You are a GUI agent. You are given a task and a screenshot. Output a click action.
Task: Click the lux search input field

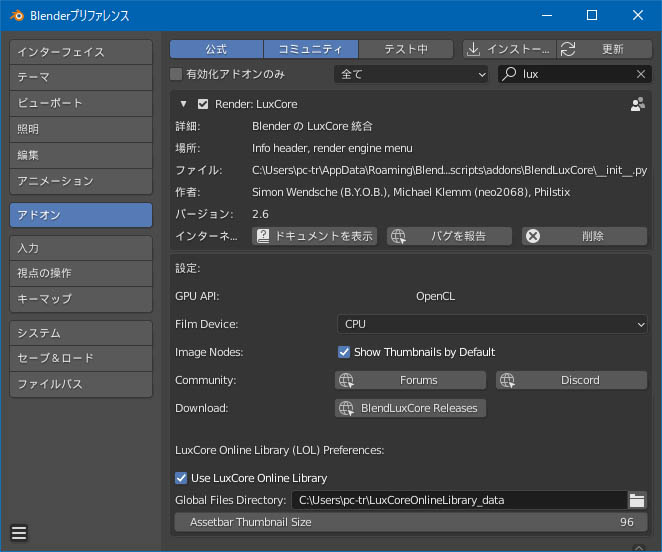575,74
